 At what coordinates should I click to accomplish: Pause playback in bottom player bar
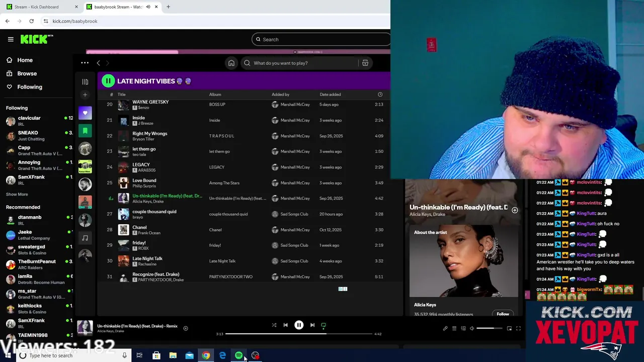(299, 325)
